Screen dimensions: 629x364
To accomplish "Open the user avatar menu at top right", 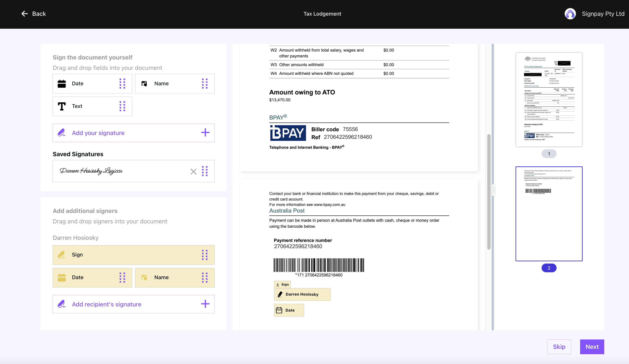I will click(571, 14).
